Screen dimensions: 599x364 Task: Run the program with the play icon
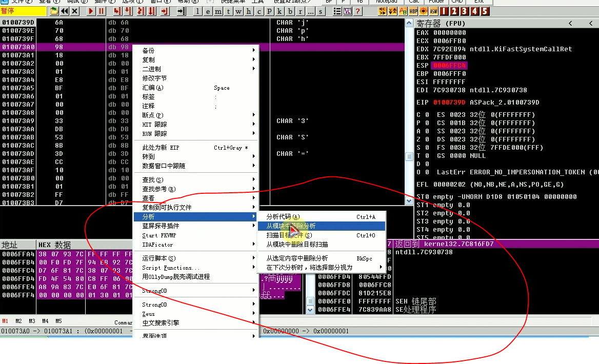(x=90, y=11)
